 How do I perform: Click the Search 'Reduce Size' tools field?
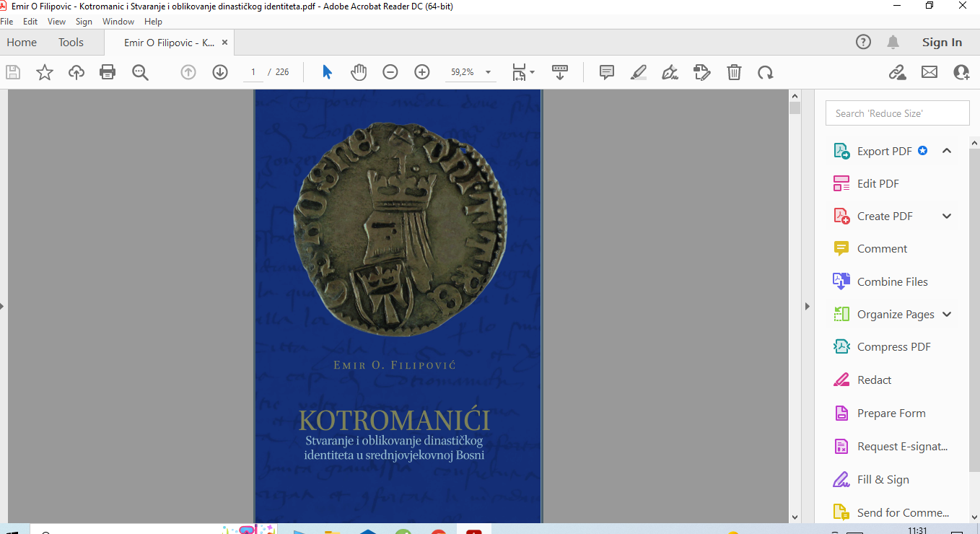click(897, 113)
